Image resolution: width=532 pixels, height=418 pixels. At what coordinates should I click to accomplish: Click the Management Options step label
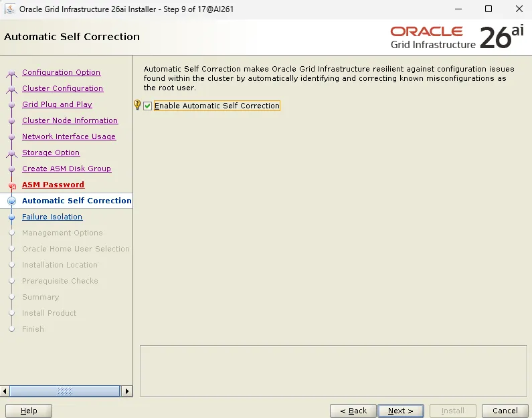tap(62, 233)
